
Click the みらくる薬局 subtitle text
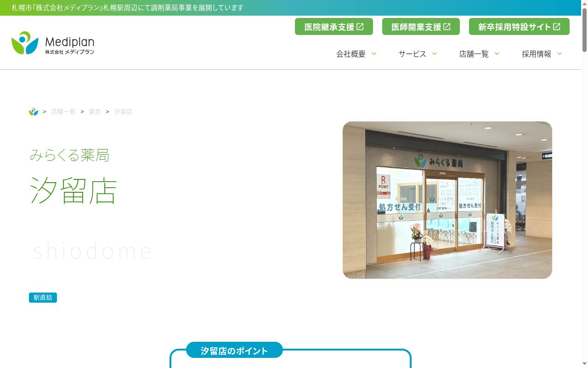[x=69, y=155]
